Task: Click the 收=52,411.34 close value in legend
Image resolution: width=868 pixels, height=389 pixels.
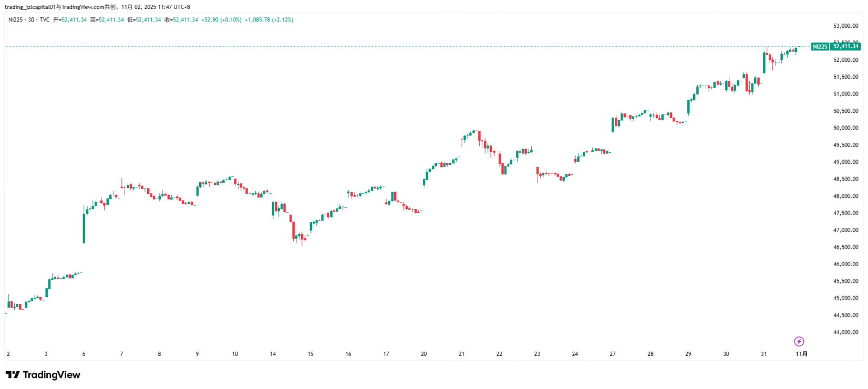Action: point(181,20)
